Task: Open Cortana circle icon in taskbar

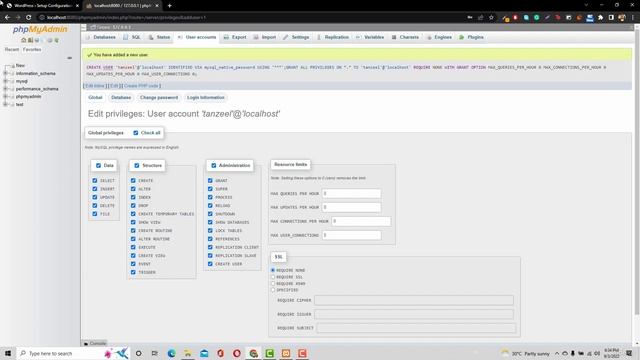Action: pos(138,353)
